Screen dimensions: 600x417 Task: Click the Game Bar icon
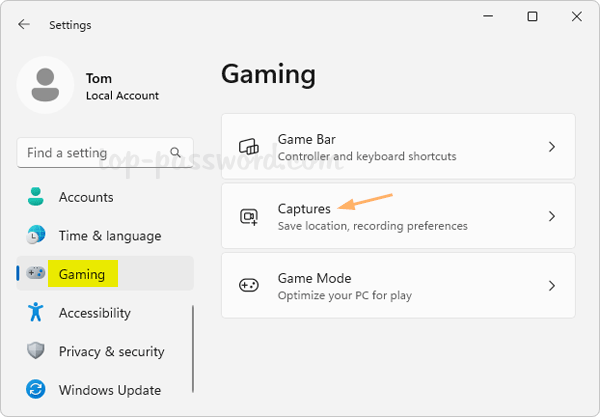click(x=248, y=147)
